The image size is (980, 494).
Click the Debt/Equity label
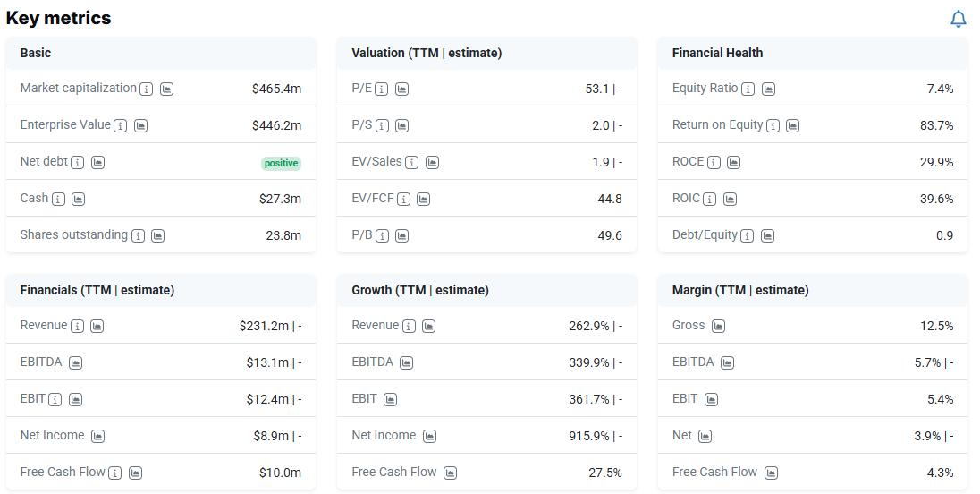705,235
